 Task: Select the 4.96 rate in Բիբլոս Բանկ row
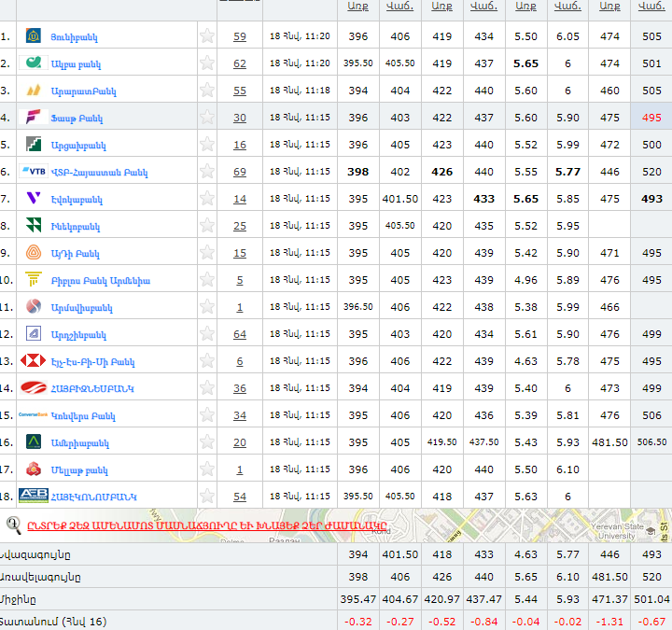pos(525,280)
